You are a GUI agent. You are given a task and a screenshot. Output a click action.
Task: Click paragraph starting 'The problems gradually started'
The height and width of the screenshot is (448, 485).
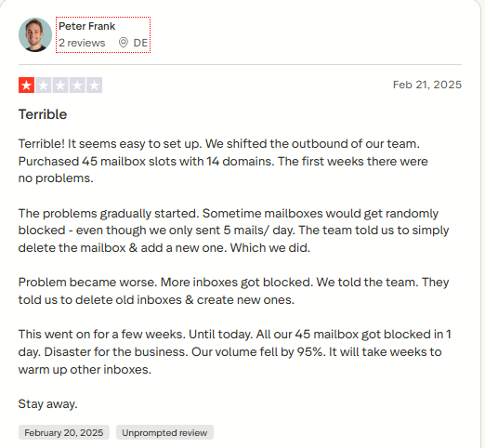[x=233, y=231]
